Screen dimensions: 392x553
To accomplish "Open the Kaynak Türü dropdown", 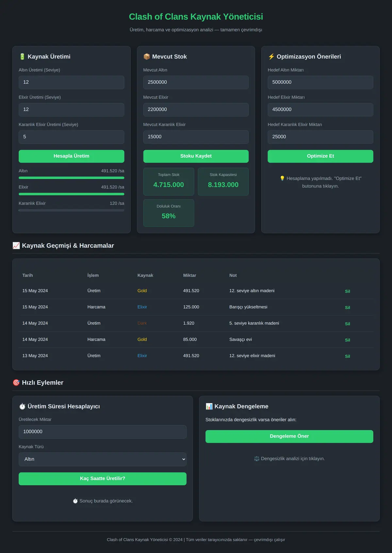I will tap(103, 459).
